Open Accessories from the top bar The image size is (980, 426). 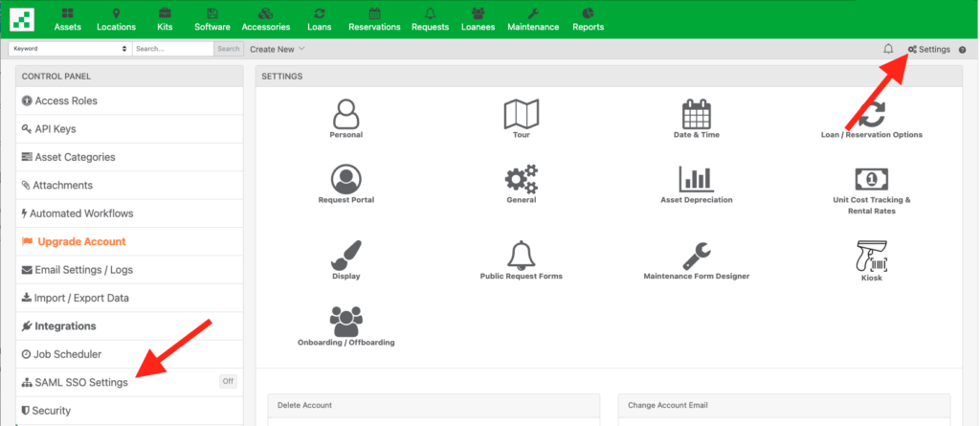point(266,19)
